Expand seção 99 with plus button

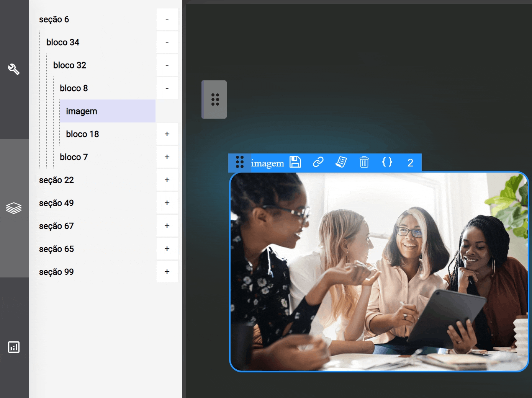pos(167,272)
